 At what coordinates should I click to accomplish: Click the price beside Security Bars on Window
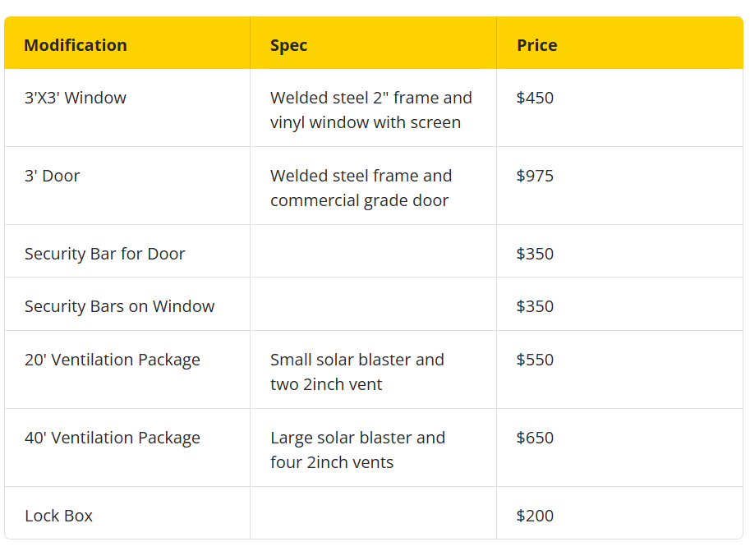tap(535, 306)
